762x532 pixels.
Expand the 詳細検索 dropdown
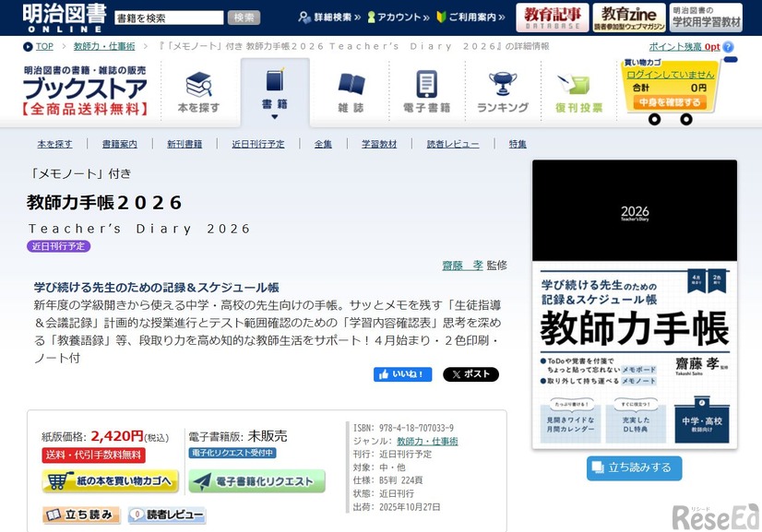click(329, 18)
